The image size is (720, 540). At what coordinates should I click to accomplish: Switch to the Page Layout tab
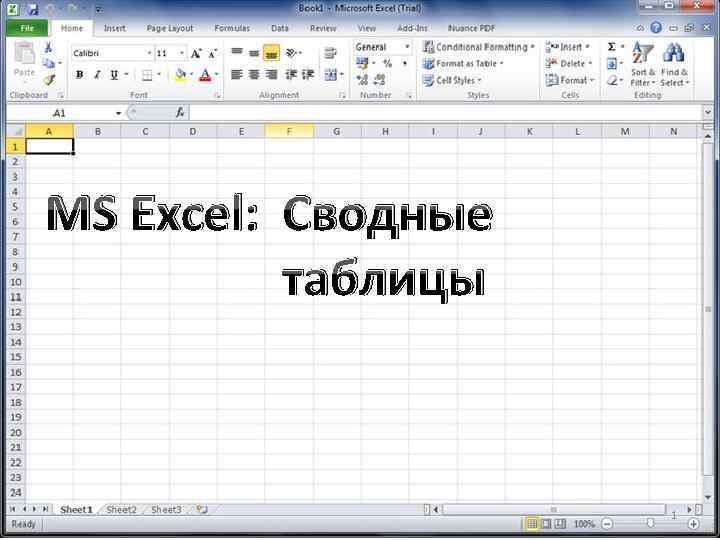click(x=170, y=28)
